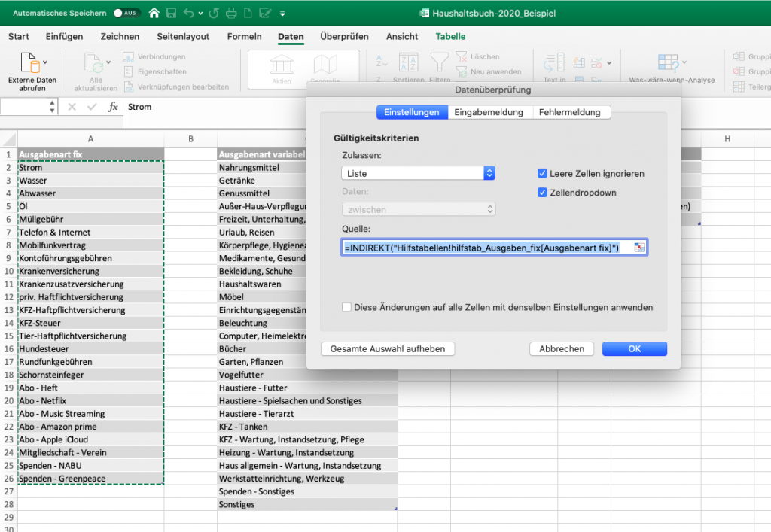
Task: Click the Geografie map icon
Action: coord(325,65)
